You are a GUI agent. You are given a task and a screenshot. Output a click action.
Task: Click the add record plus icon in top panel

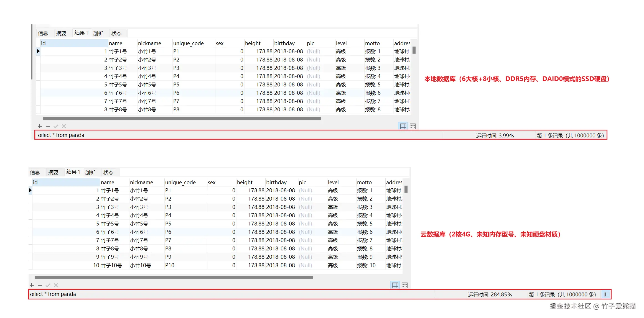tap(40, 126)
